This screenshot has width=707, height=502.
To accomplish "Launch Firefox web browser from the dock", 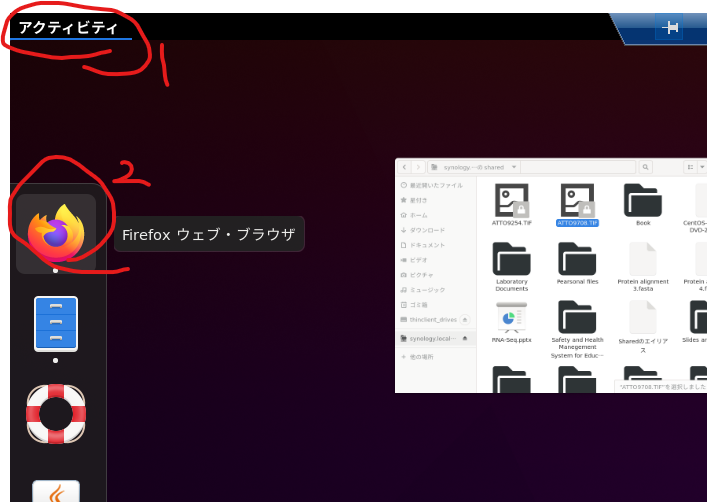I will pyautogui.click(x=56, y=233).
